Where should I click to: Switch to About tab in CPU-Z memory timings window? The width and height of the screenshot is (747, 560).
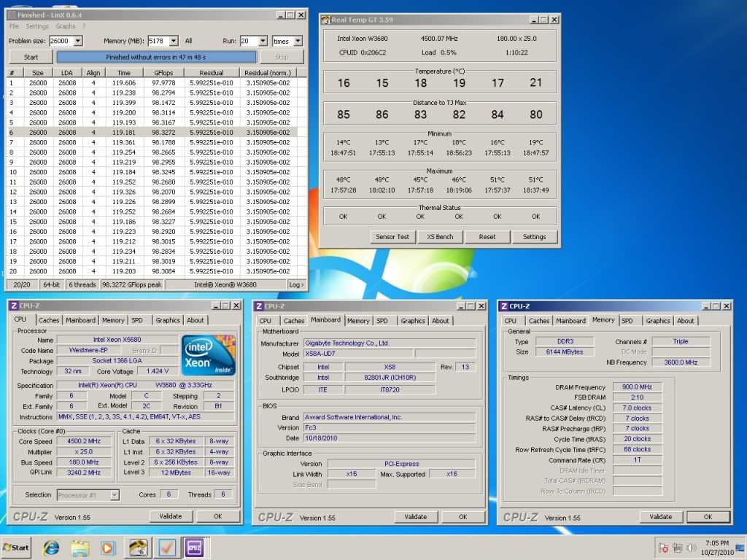click(685, 321)
